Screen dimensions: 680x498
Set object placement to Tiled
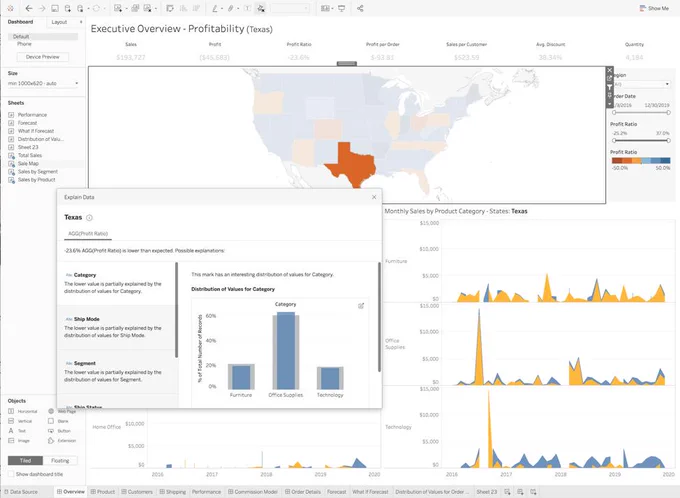(x=25, y=461)
